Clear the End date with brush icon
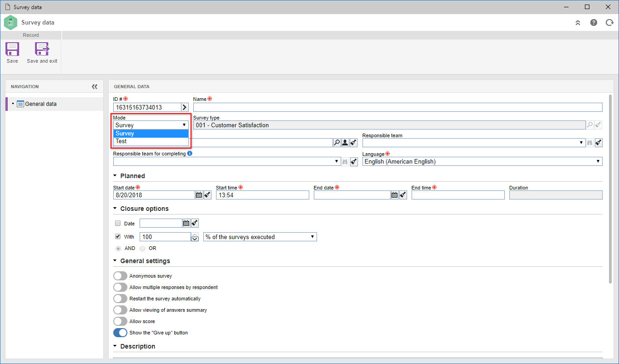 pos(403,195)
